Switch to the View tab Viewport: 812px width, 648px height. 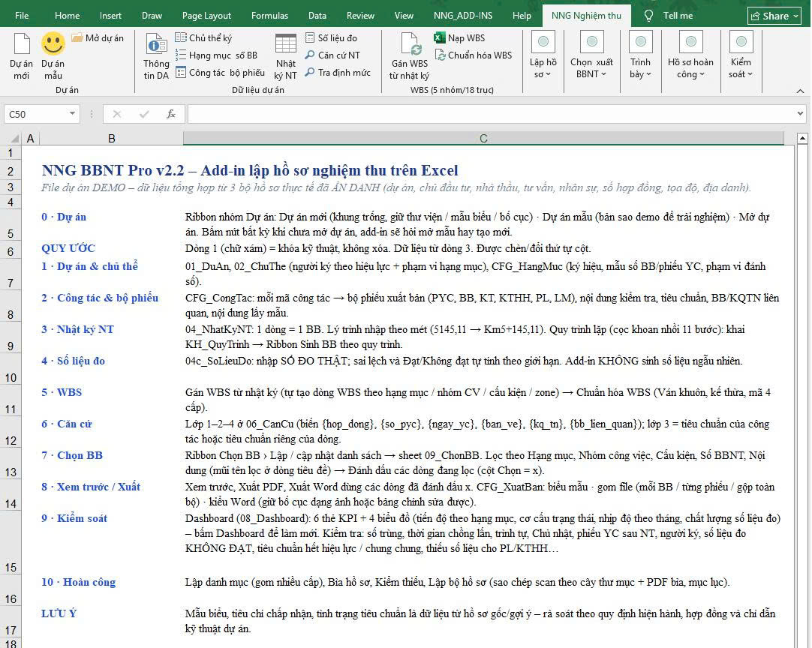(404, 16)
